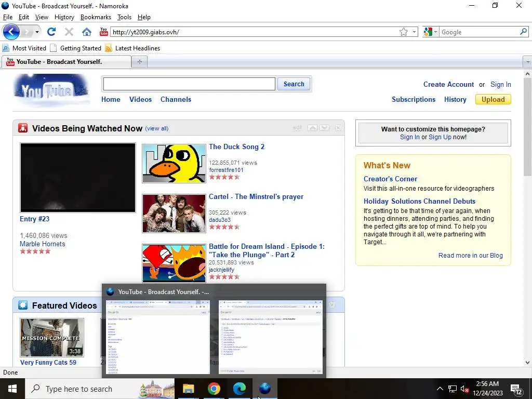The image size is (532, 399).
Task: Click the yellow Upload button
Action: pos(493,99)
